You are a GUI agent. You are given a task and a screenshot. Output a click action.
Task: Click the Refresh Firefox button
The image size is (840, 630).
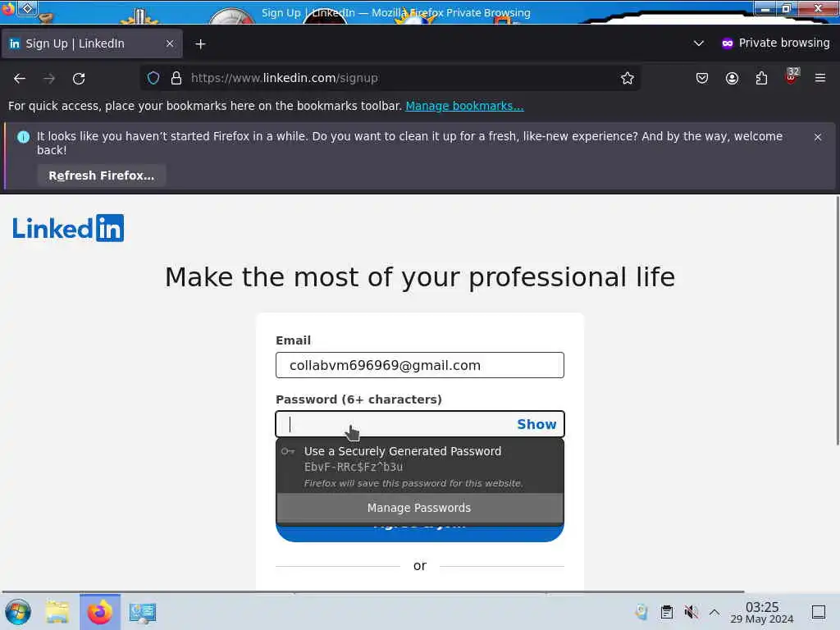[x=101, y=176]
